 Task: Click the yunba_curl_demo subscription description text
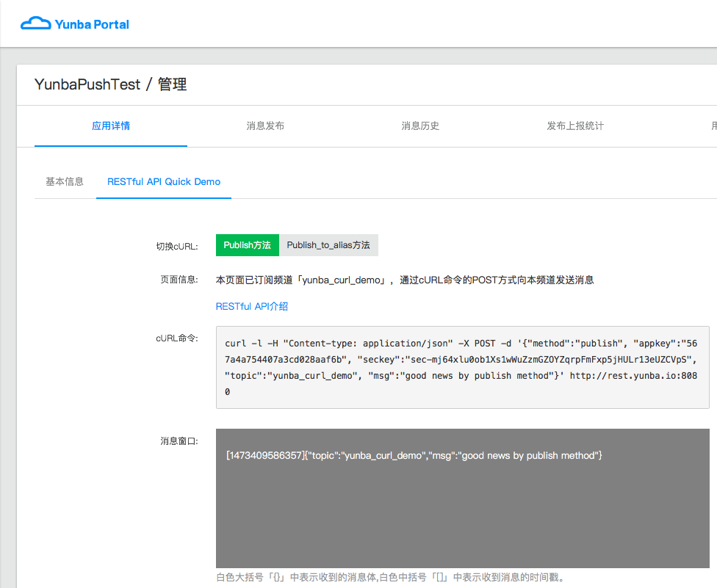[405, 280]
